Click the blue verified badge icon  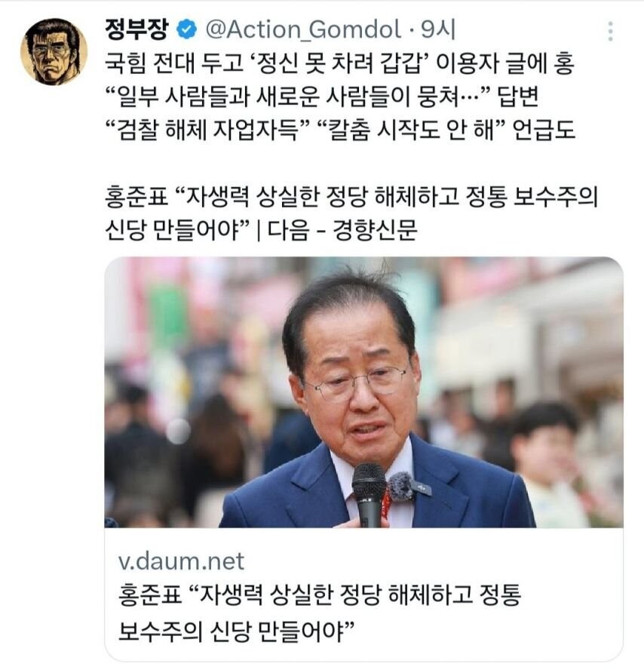pyautogui.click(x=186, y=30)
